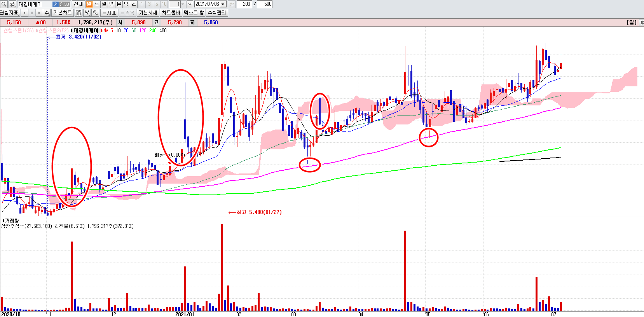Image resolution: width=644 pixels, height=317 pixels.
Task: Click the magnifier stock search icon
Action: tap(4, 4)
